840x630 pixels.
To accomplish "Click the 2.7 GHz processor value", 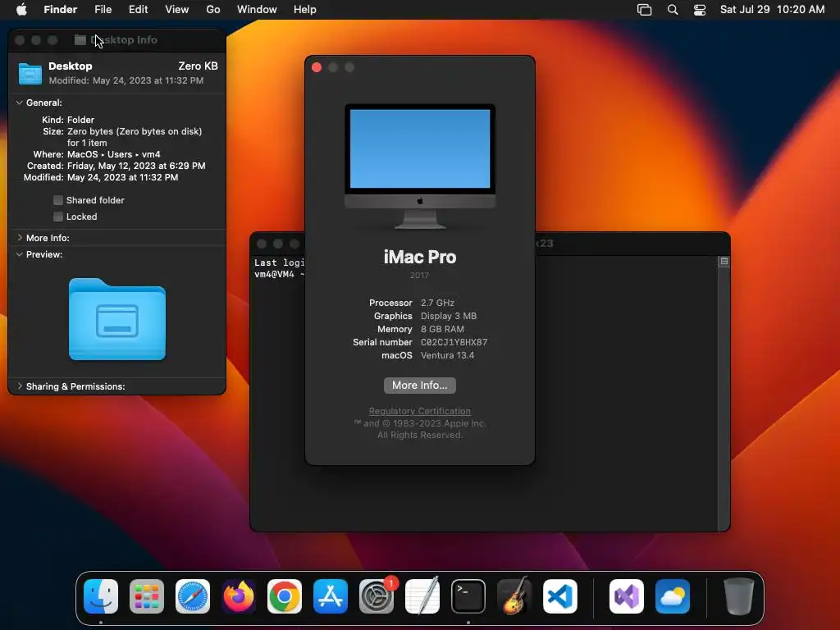I will click(437, 303).
